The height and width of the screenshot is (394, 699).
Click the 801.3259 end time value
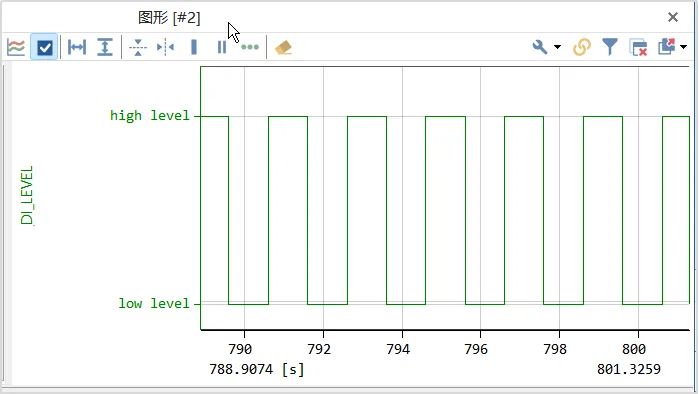click(x=629, y=369)
